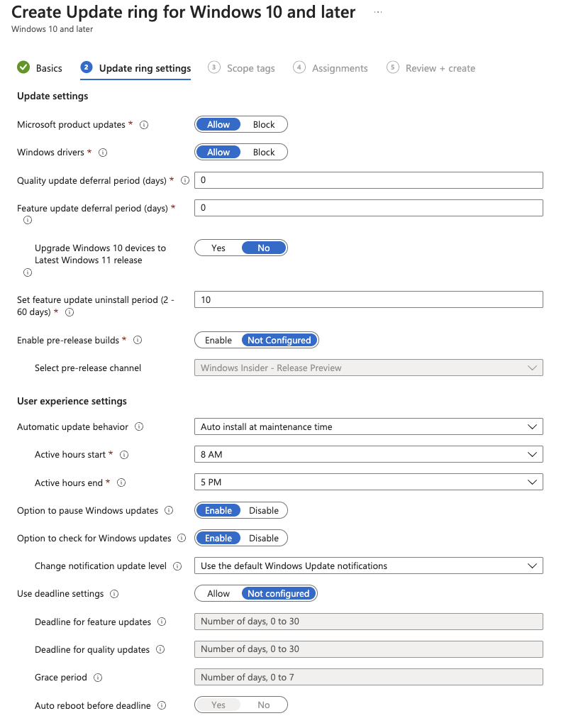Expand the Automatic update behavior dropdown
Screen dimensions: 588x728
pyautogui.click(x=368, y=427)
